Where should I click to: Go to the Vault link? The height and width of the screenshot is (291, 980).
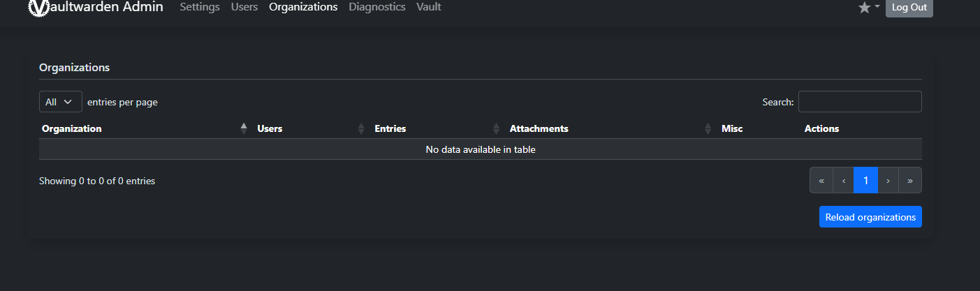point(429,7)
